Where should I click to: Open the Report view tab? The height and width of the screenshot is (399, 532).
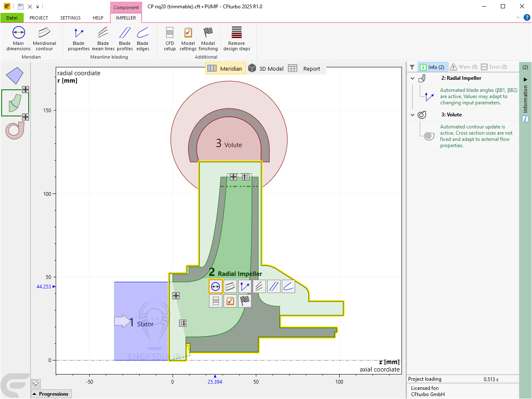click(x=304, y=69)
